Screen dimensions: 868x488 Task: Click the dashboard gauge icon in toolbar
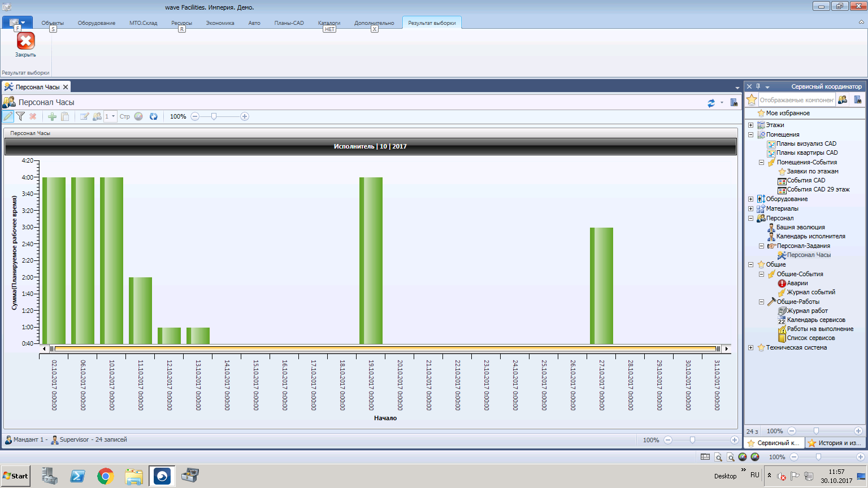click(138, 116)
